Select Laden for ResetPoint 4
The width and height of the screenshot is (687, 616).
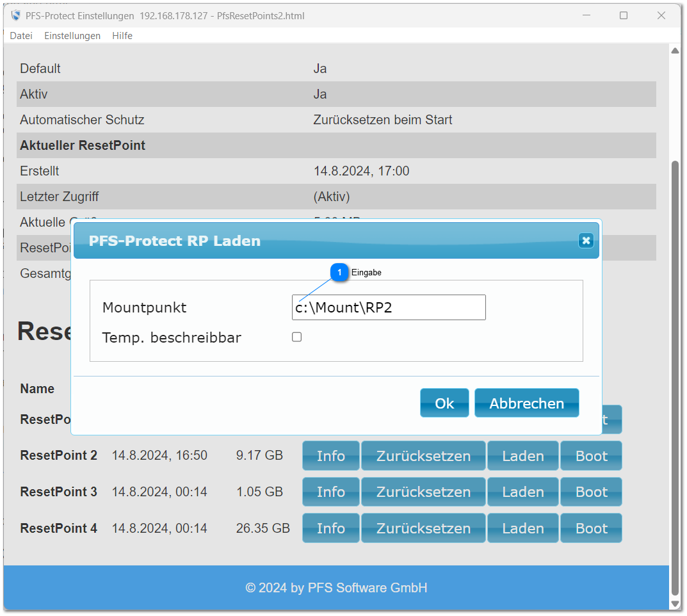point(522,528)
